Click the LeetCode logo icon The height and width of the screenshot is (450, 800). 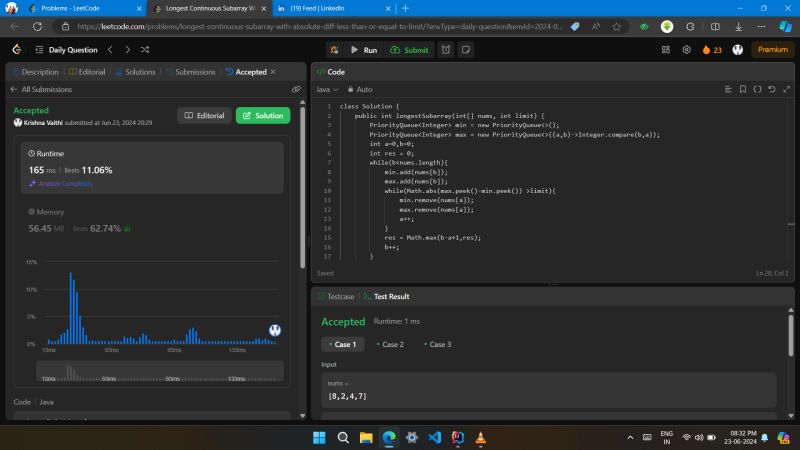[16, 49]
